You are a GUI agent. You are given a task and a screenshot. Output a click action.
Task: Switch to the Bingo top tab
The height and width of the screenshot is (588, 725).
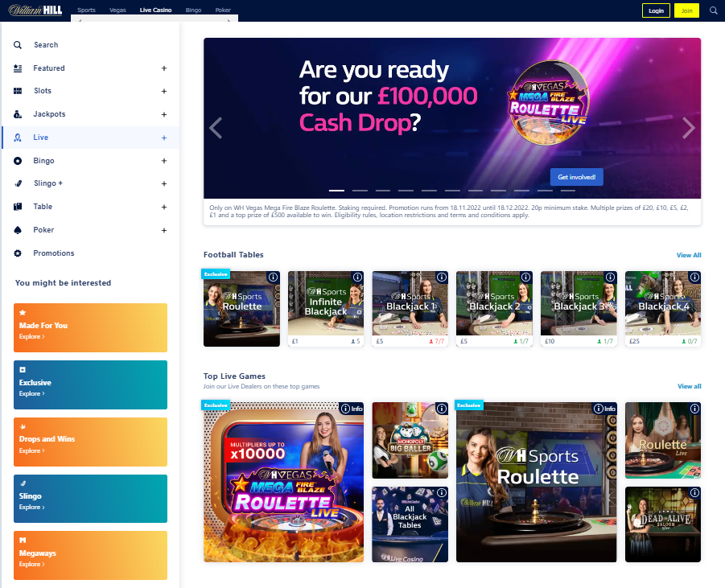pos(193,10)
